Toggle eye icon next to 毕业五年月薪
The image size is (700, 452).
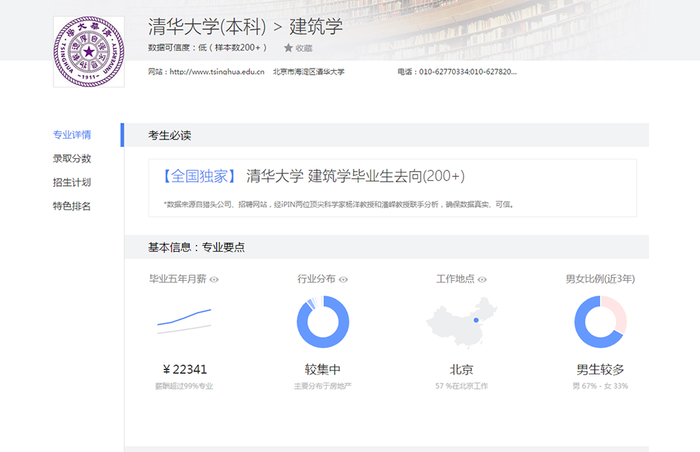(x=214, y=280)
